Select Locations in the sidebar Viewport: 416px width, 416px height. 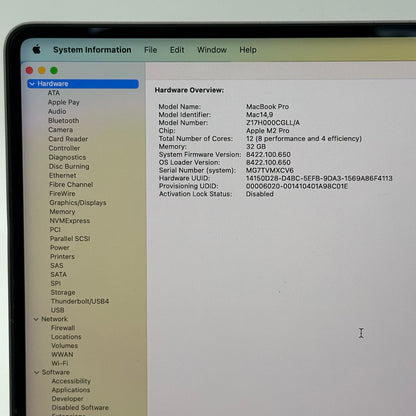(x=66, y=337)
